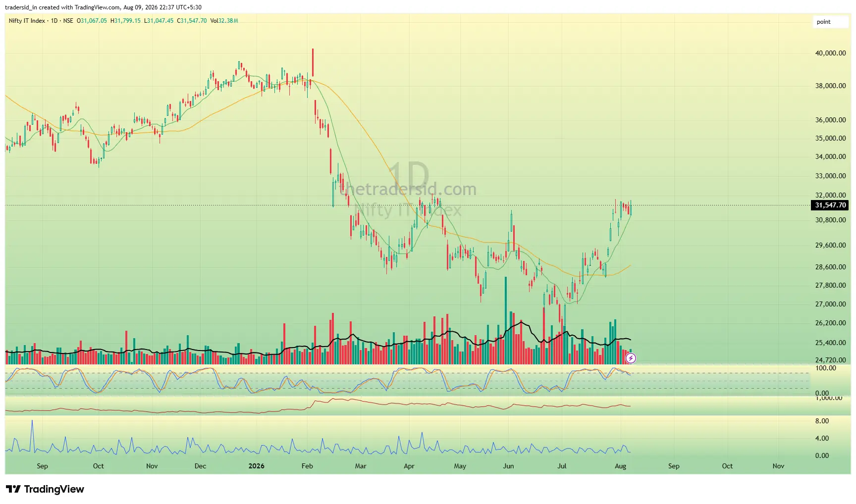Click the 8.00 indicator scale label
Screen dimensions: 856x504
(822, 421)
